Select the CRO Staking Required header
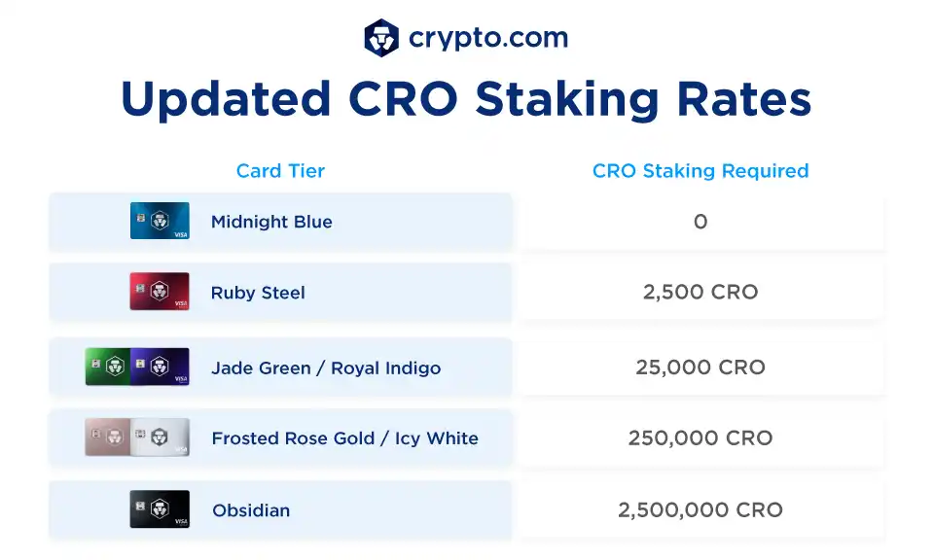The image size is (934, 560). tap(700, 171)
